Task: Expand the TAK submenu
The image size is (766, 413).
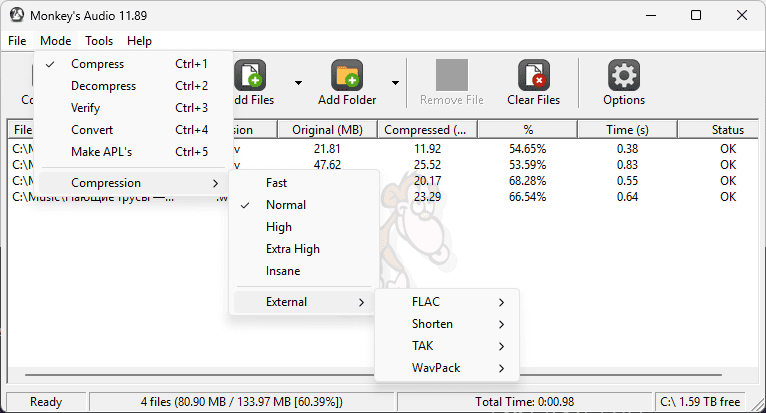Action: pos(447,346)
